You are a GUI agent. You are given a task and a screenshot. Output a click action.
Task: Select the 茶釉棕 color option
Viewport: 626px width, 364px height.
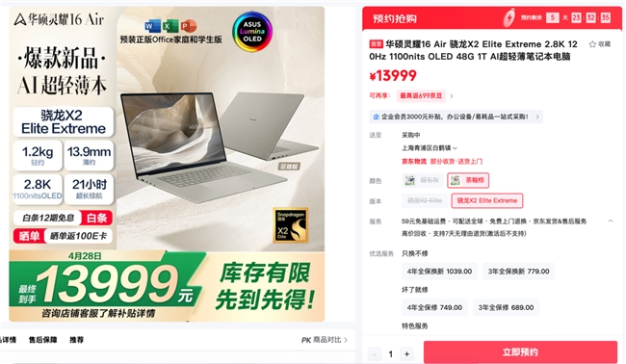click(468, 180)
